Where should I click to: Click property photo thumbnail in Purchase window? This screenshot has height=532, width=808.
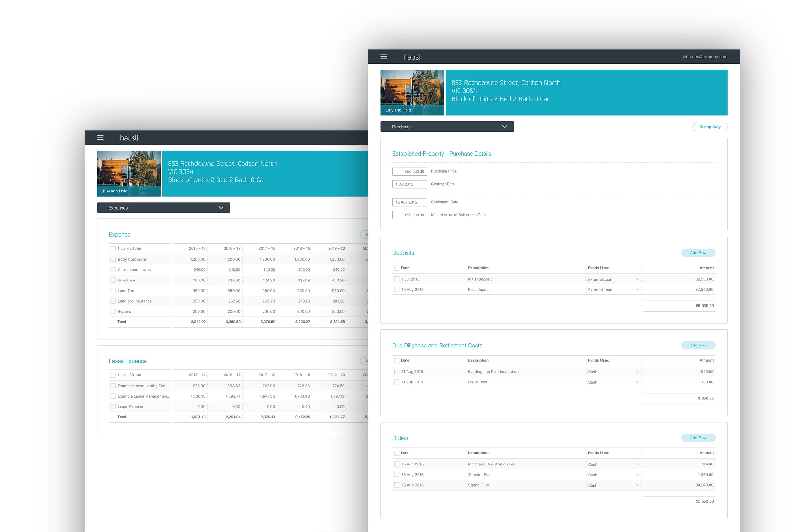point(412,92)
